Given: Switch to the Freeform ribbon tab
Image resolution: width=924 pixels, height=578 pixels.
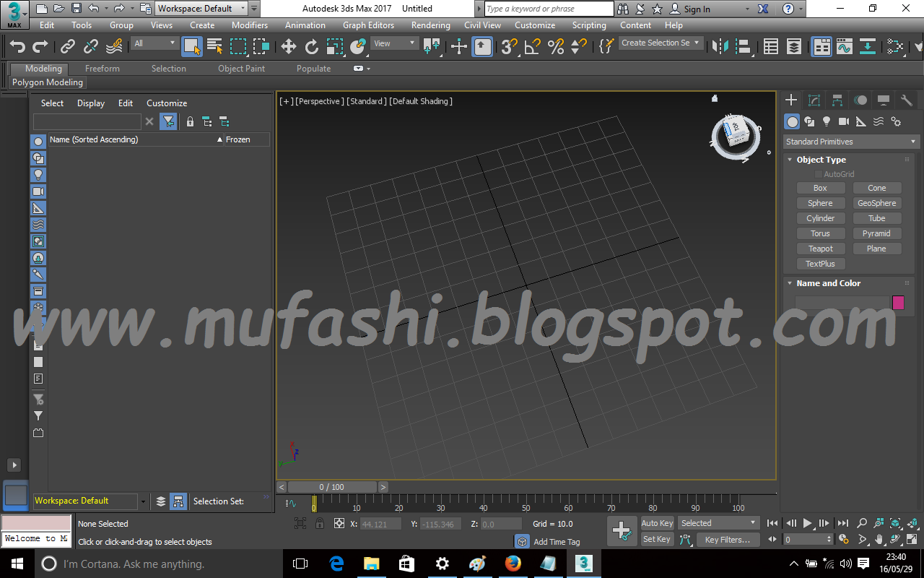Looking at the screenshot, I should [103, 69].
